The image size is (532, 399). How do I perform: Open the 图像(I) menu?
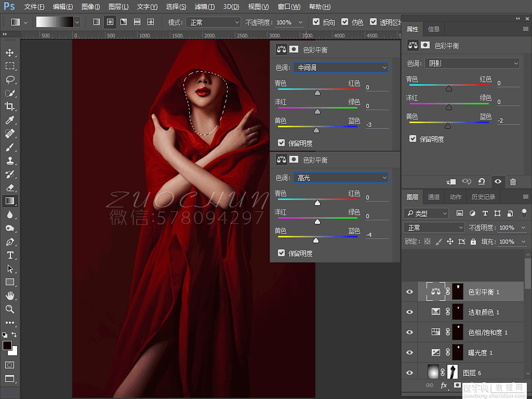coord(90,7)
